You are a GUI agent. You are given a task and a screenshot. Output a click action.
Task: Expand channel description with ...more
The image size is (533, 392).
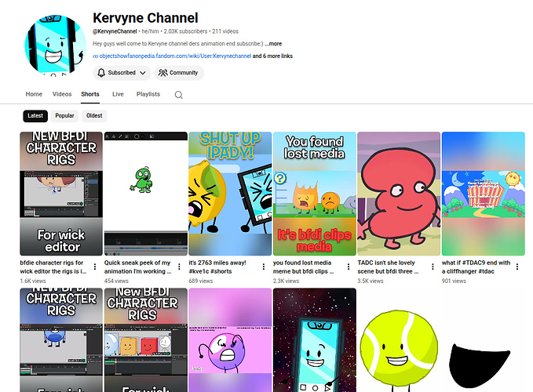click(273, 44)
